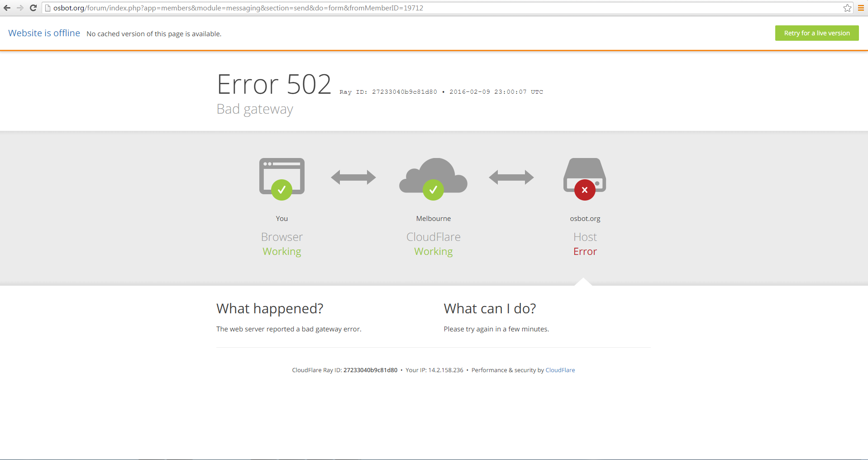Click the 'Error 502' heading

pos(274,84)
